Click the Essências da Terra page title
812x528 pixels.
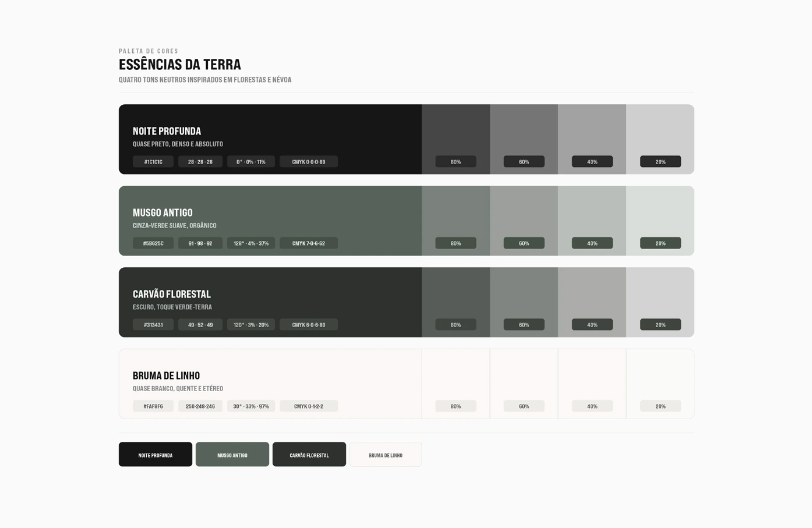pos(180,64)
